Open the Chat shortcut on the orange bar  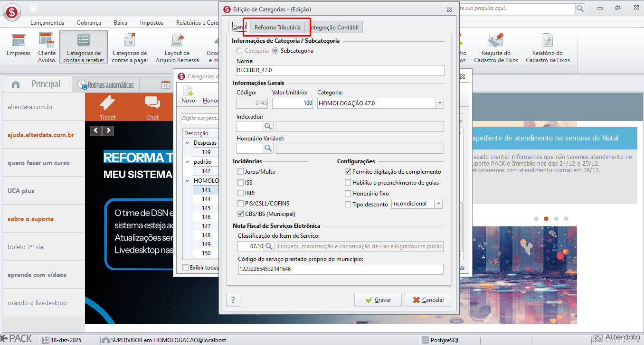pos(152,107)
